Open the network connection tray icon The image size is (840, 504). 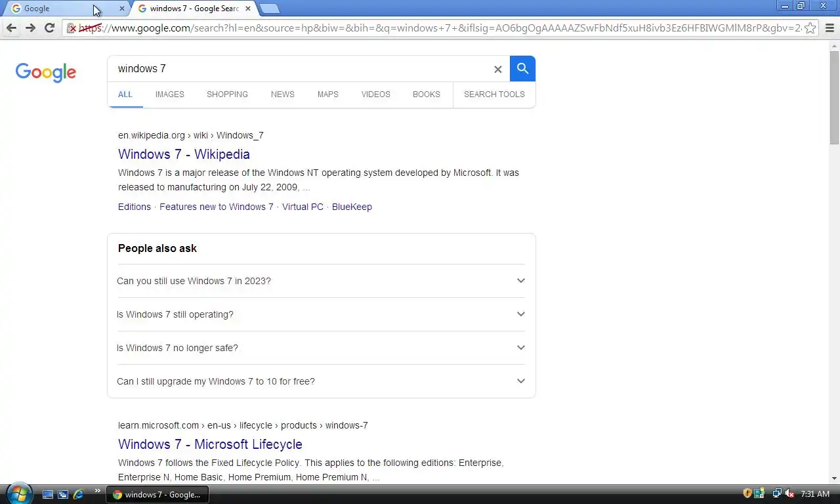(x=777, y=493)
